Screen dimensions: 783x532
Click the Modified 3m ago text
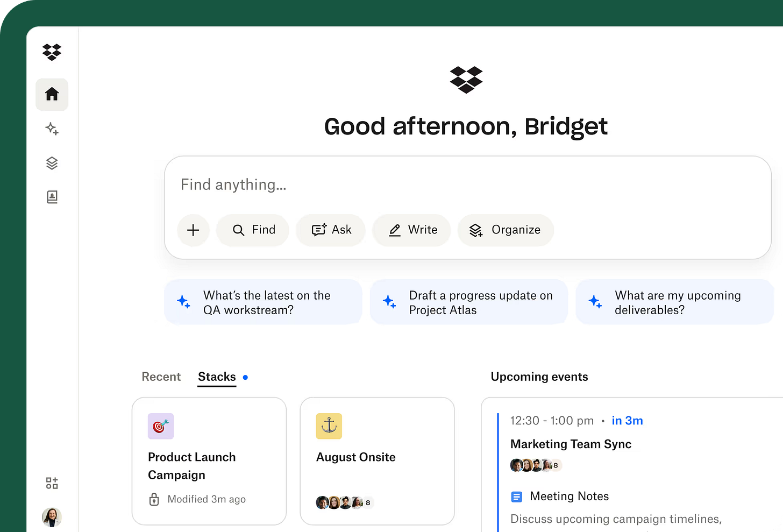(x=207, y=499)
